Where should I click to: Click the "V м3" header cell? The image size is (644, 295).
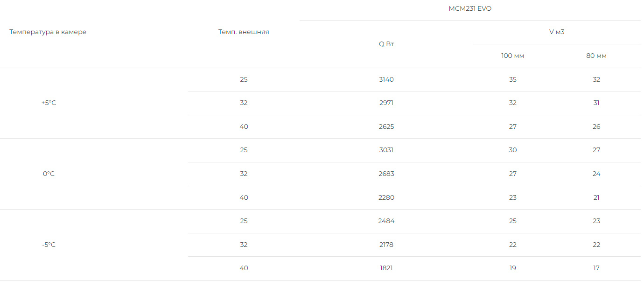tap(557, 32)
